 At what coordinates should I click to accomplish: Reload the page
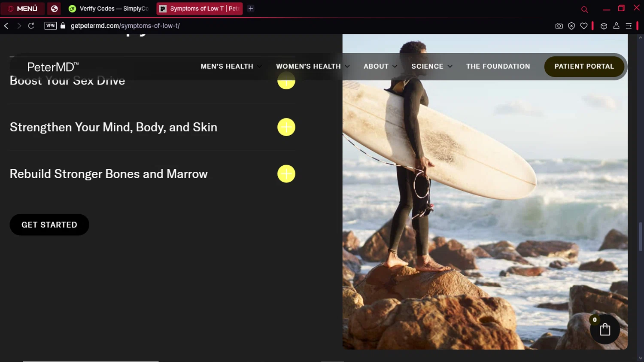pyautogui.click(x=31, y=26)
